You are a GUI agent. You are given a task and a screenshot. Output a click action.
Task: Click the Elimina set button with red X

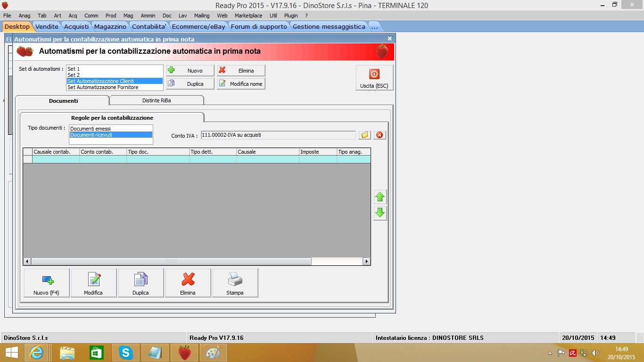[x=241, y=71]
